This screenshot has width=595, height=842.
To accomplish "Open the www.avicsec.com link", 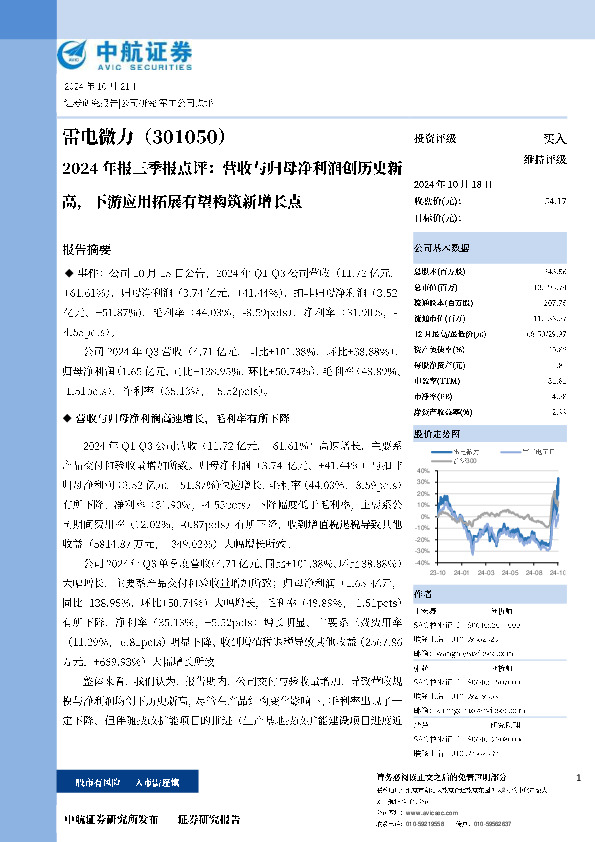I will 432,813.
